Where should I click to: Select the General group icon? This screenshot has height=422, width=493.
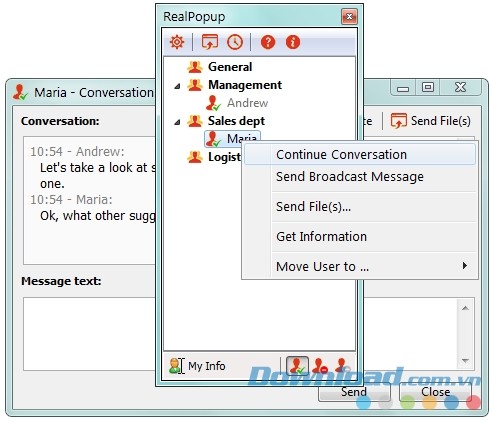195,67
